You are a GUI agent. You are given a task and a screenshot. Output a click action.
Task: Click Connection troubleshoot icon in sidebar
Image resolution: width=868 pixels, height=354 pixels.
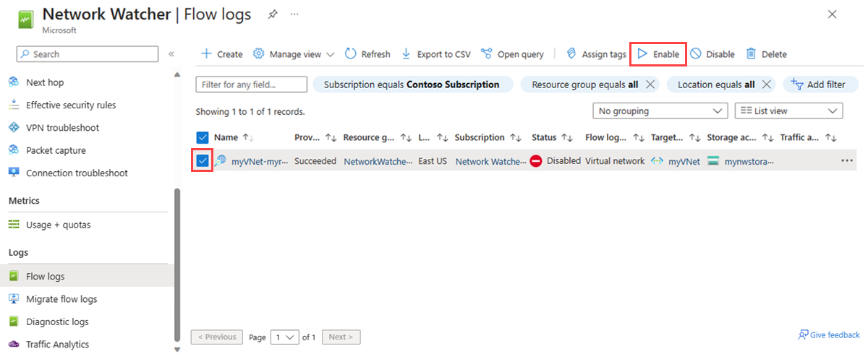tap(14, 173)
